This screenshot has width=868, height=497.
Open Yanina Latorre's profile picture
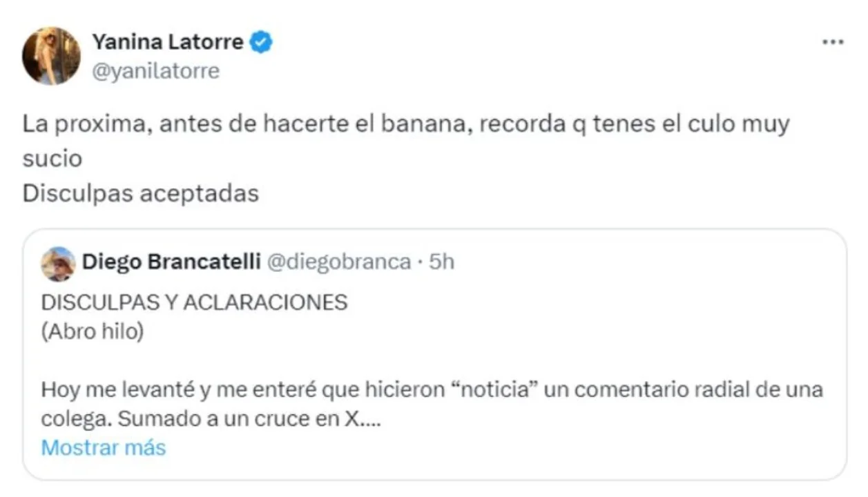tap(51, 56)
